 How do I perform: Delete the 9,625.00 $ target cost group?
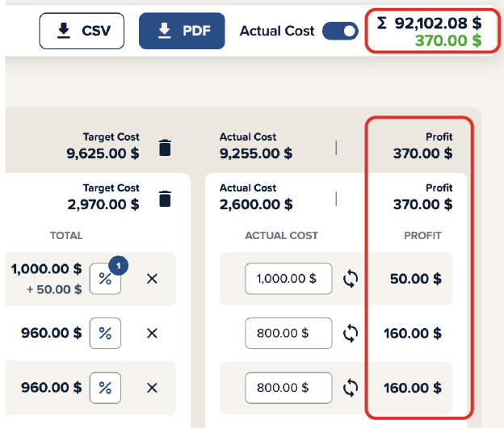(x=165, y=148)
